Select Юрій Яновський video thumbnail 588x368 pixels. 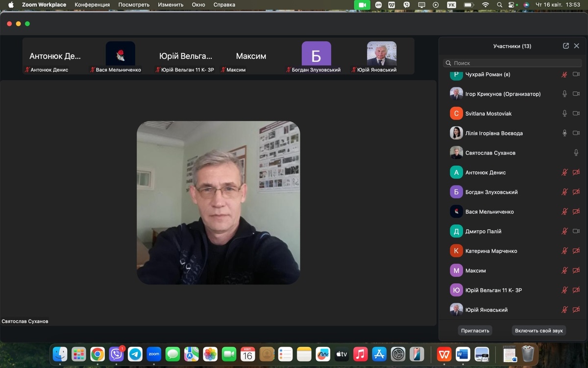[381, 54]
